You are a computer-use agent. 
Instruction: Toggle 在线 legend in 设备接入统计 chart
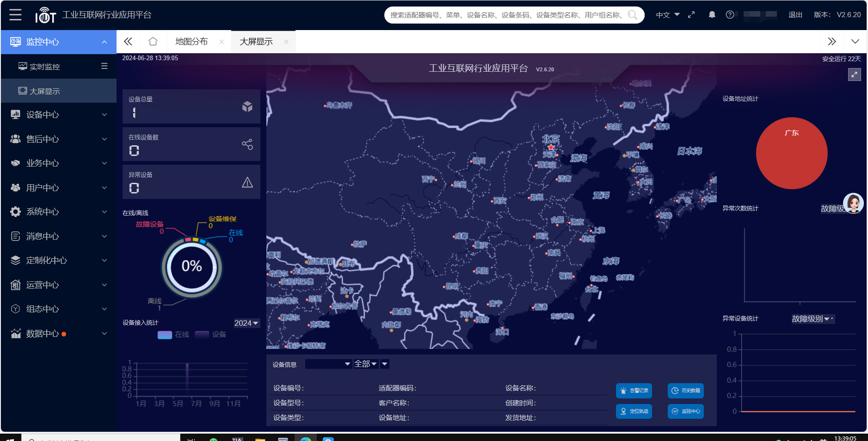click(x=173, y=334)
